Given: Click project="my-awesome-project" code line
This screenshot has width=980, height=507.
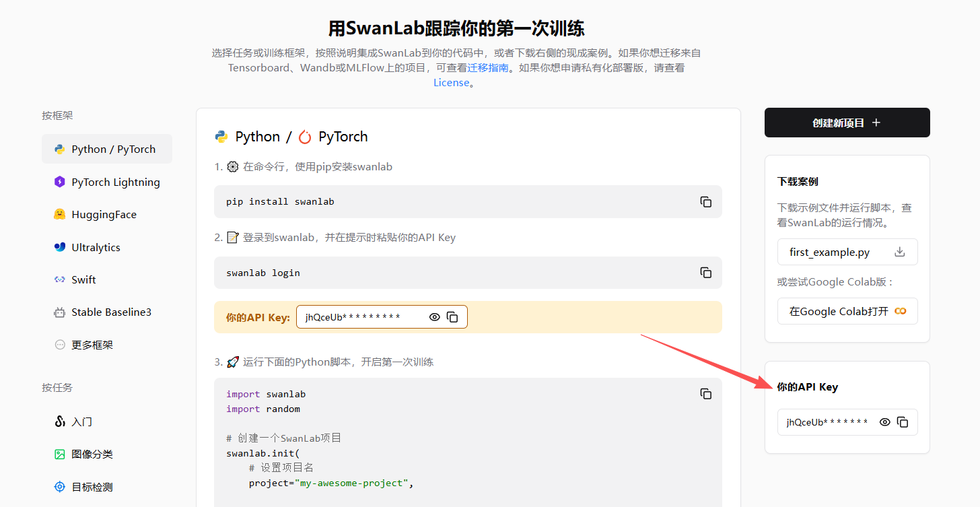Looking at the screenshot, I should pyautogui.click(x=330, y=483).
